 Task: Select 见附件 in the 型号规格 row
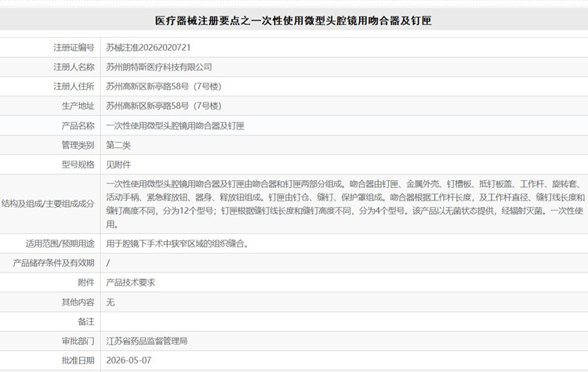point(118,164)
